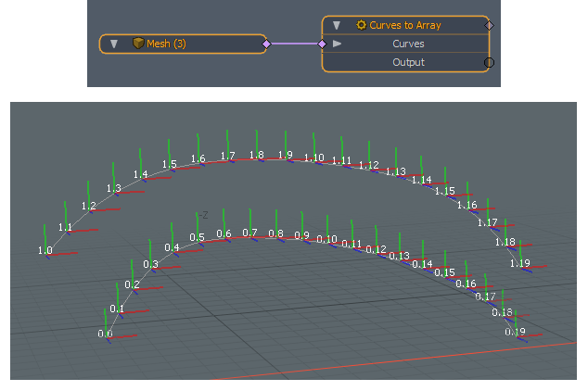Click the gear icon on Curves to Array
Image resolution: width=588 pixels, height=391 pixels.
pyautogui.click(x=362, y=25)
